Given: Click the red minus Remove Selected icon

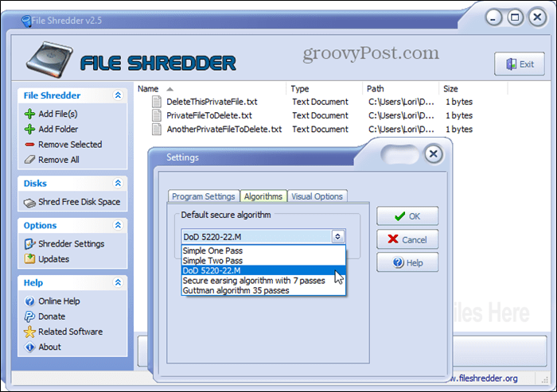Looking at the screenshot, I should coord(30,145).
